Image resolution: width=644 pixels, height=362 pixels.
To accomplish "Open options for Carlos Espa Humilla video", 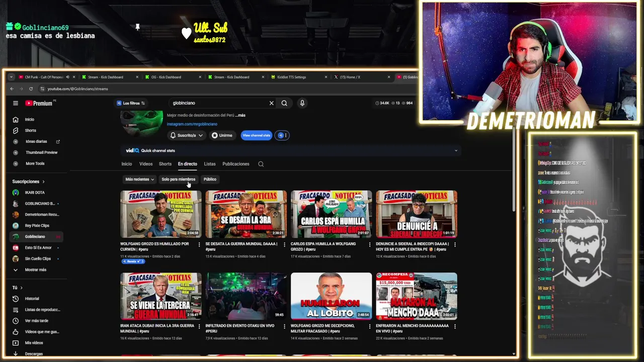I will tap(370, 245).
